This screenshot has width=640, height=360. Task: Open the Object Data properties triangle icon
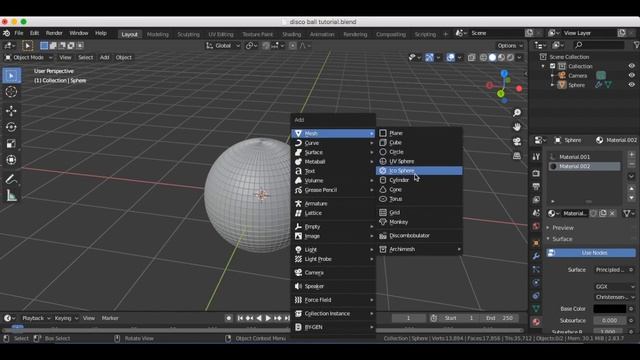pos(536,309)
